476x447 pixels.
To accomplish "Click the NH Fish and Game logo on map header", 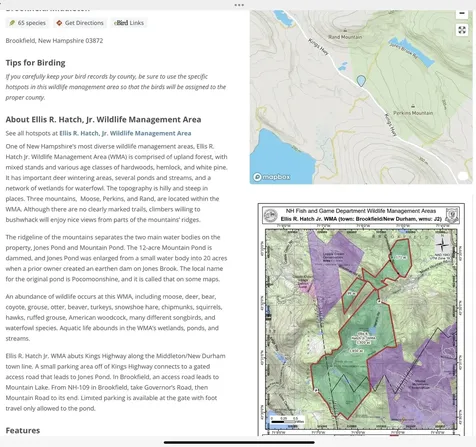I will [x=270, y=215].
